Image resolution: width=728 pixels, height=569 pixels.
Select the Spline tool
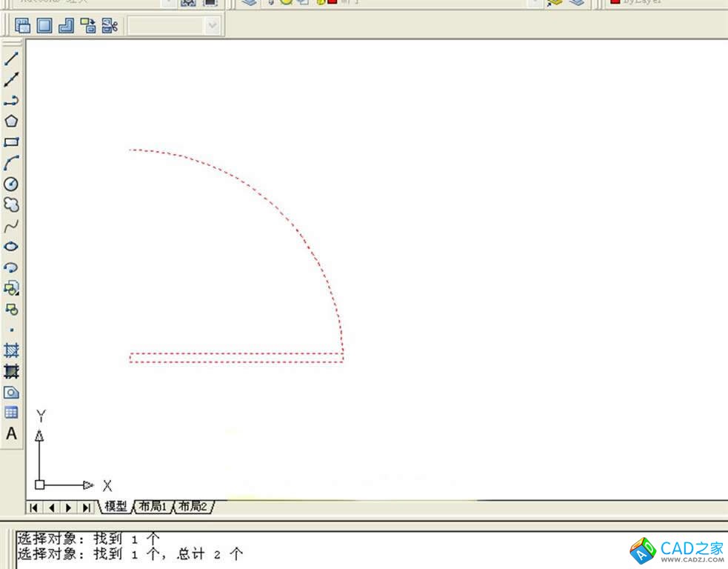pos(11,226)
